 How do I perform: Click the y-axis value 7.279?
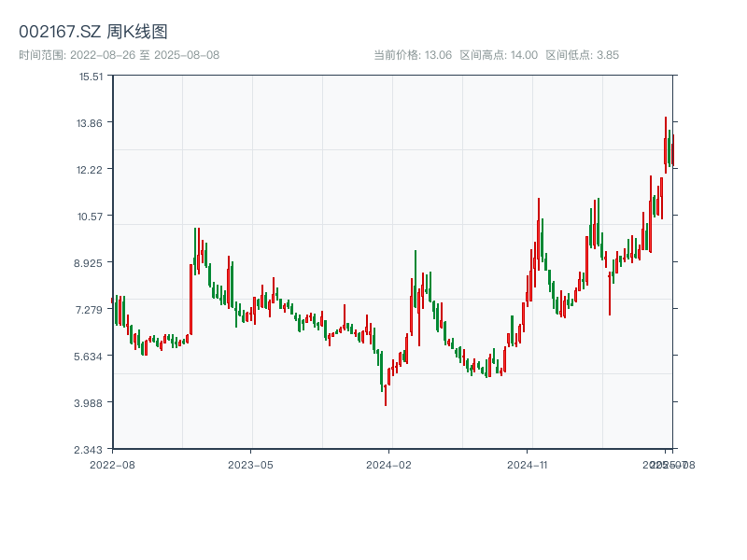click(89, 310)
